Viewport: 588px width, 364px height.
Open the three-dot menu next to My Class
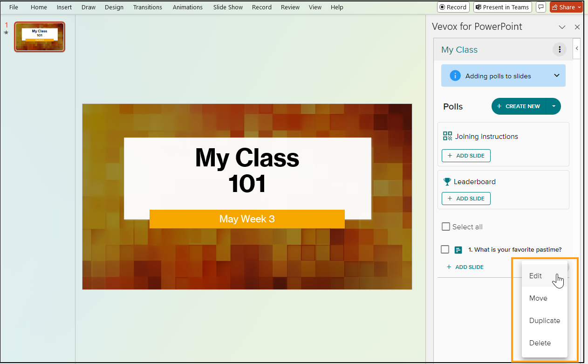[559, 49]
